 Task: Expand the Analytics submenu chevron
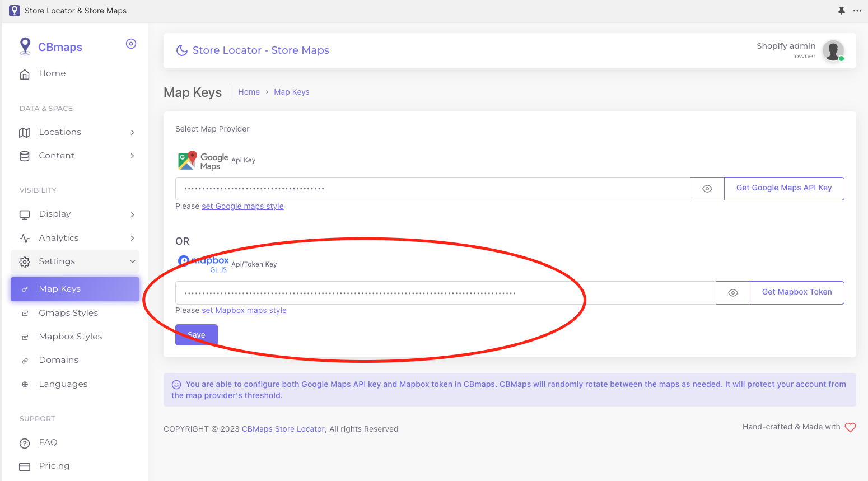(133, 239)
